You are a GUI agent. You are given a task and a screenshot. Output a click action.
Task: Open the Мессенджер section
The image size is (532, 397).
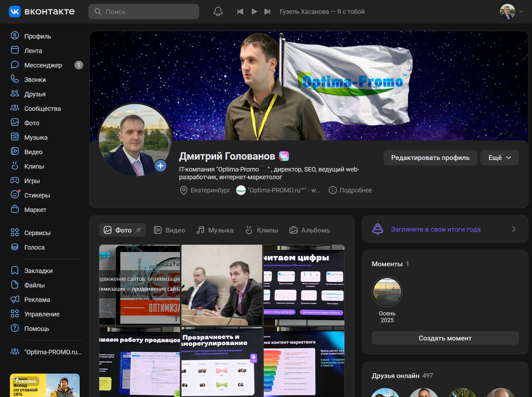coord(43,65)
